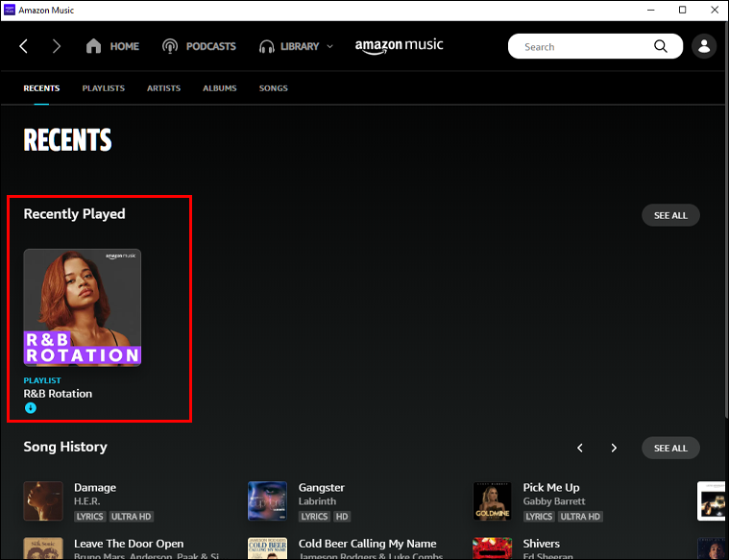This screenshot has height=560, width=729.
Task: Open artist Labrinth
Action: (317, 501)
